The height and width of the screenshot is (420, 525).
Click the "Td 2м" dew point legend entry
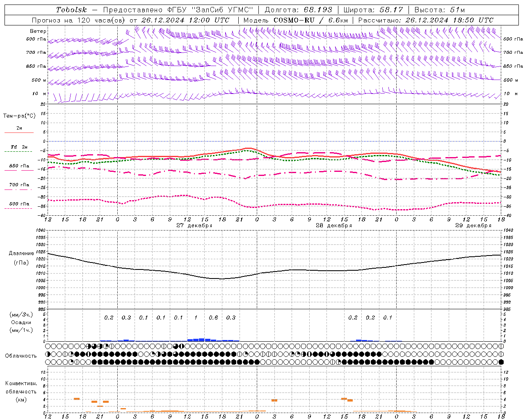pyautogui.click(x=19, y=147)
